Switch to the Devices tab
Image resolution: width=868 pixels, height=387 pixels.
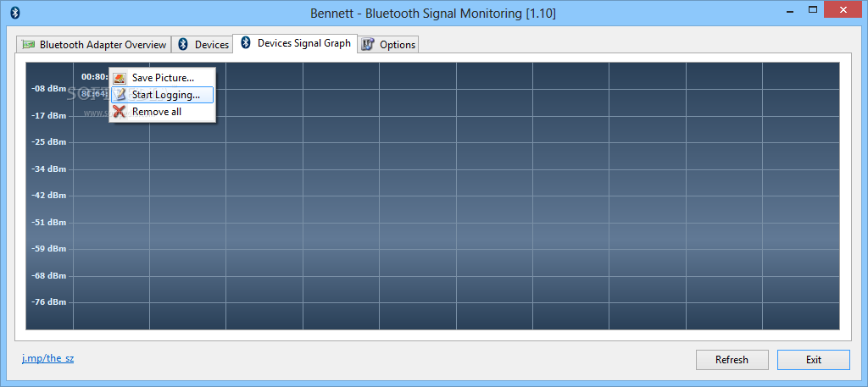pos(202,44)
